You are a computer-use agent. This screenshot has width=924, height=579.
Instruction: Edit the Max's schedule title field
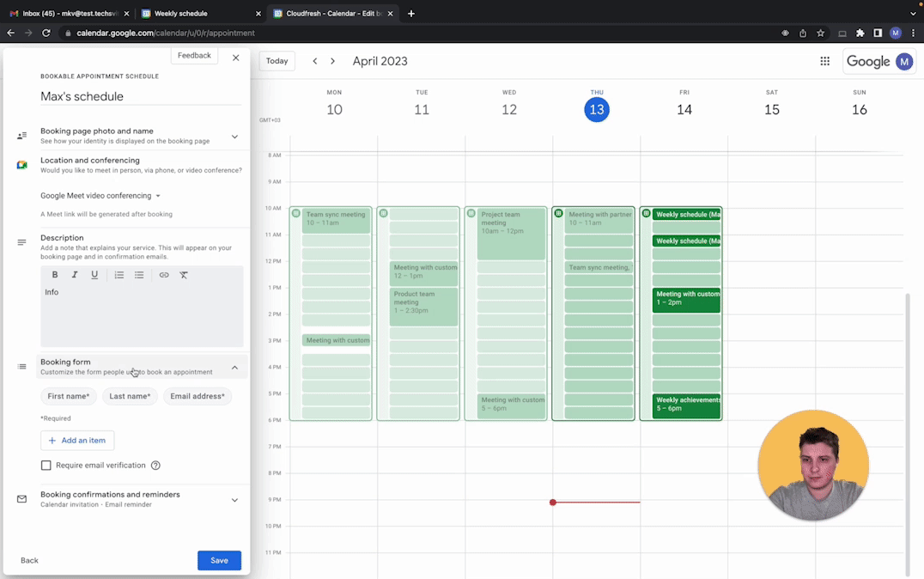click(x=142, y=96)
